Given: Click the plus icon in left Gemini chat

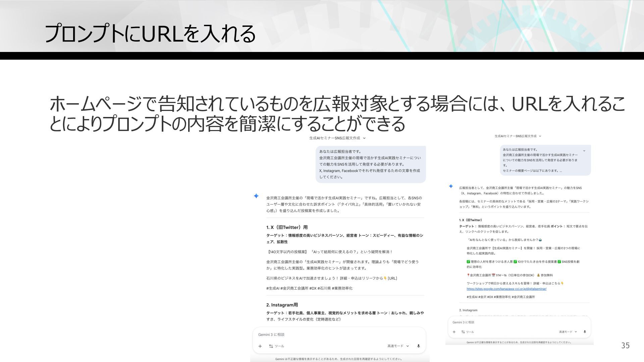Looking at the screenshot, I should pos(260,346).
